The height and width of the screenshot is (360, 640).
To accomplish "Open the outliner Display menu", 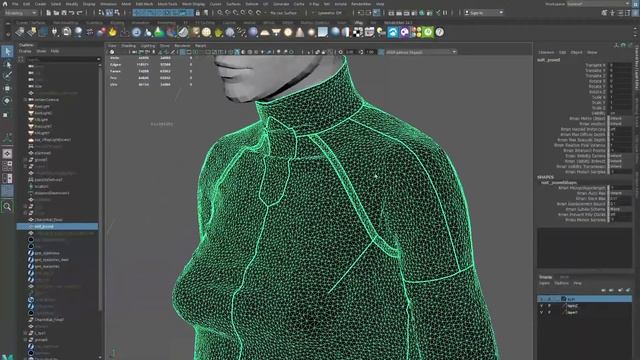I will coord(25,51).
